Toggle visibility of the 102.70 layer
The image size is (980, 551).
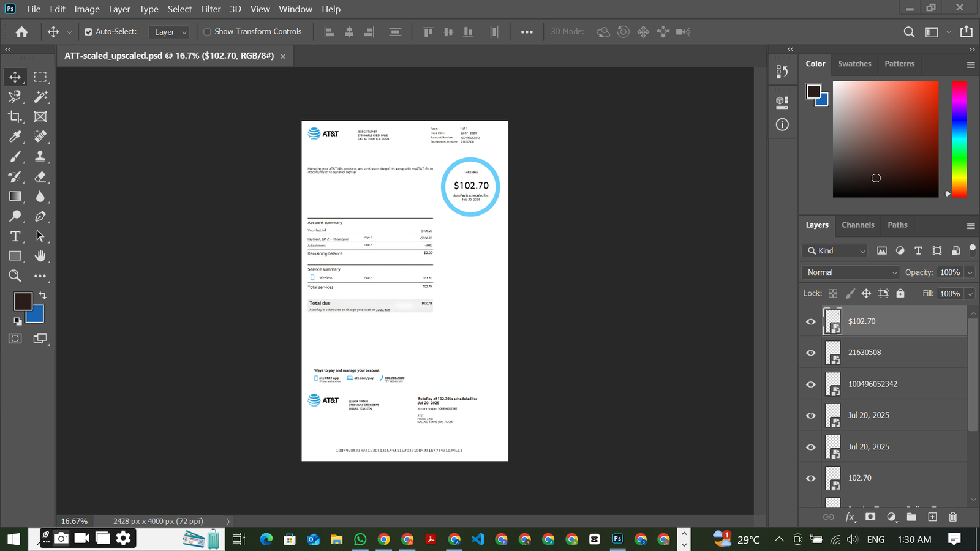point(811,478)
